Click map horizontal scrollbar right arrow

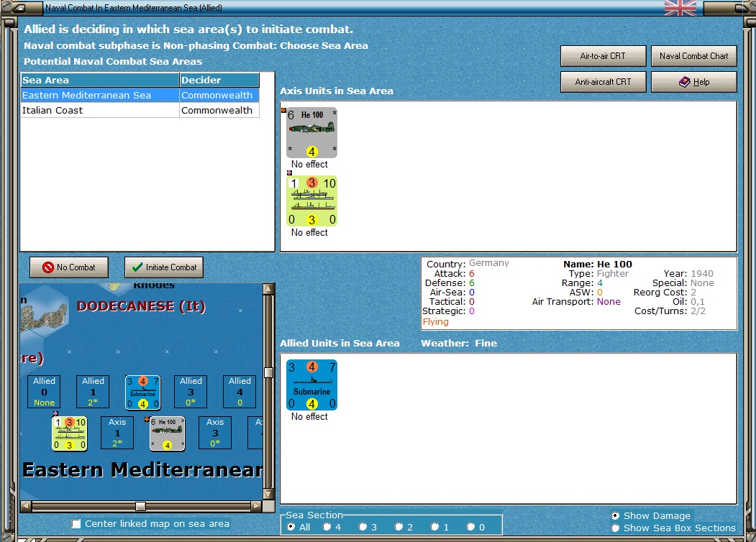point(257,506)
